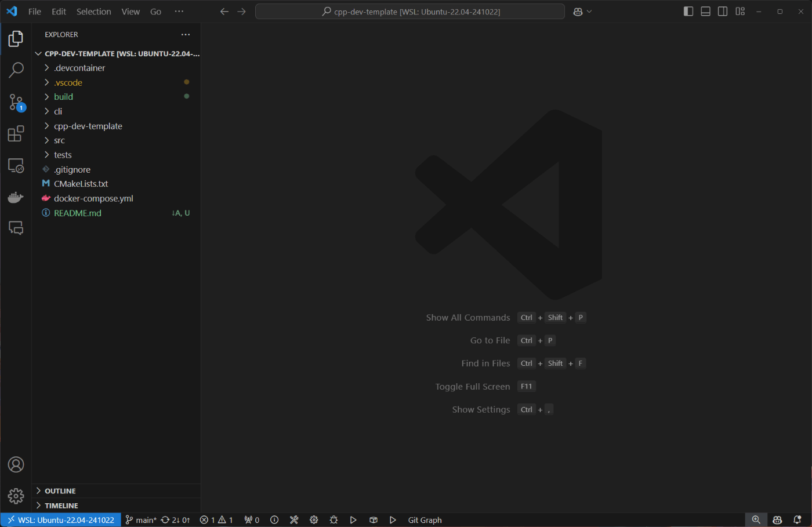812x527 pixels.
Task: Expand the OUTLINE section
Action: coord(116,491)
